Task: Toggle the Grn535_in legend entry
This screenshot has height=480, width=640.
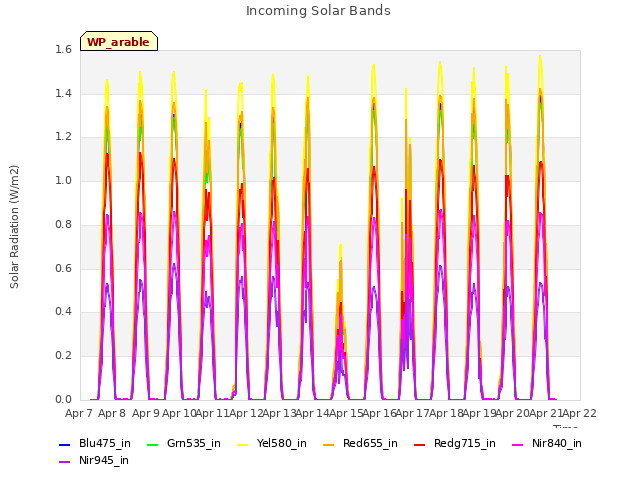Action: click(x=184, y=443)
